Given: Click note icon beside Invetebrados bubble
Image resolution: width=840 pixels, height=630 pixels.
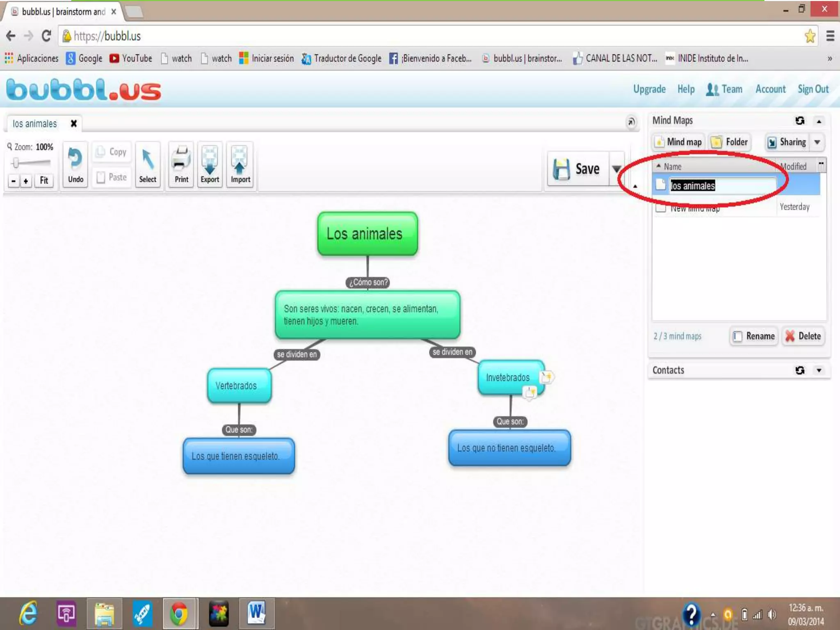Looking at the screenshot, I should (546, 377).
